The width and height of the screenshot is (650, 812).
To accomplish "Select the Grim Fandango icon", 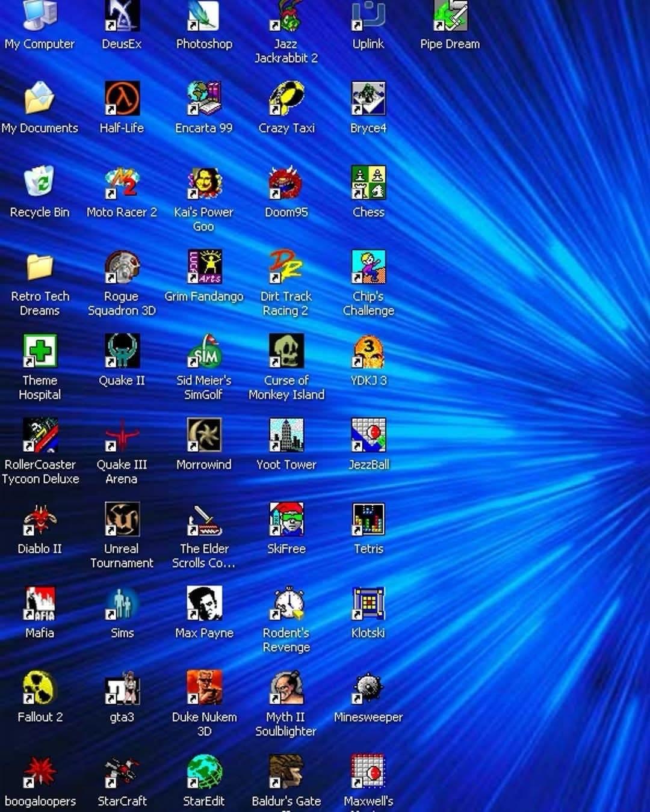I will 204,266.
